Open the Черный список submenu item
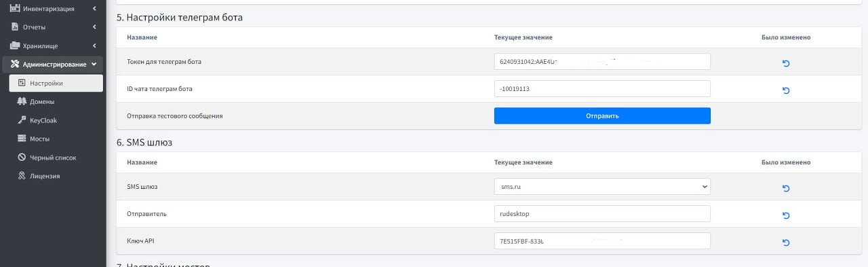868x267 pixels. click(x=56, y=157)
